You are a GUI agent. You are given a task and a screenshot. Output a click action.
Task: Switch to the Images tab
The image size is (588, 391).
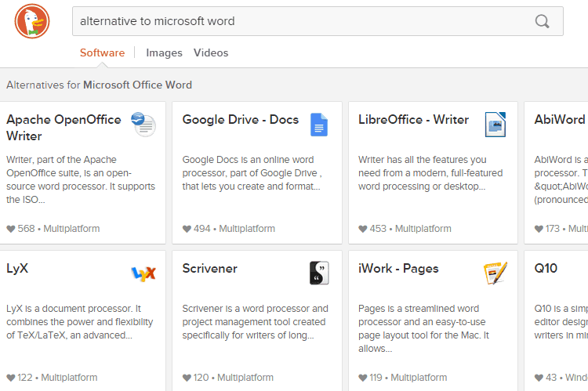(x=164, y=52)
